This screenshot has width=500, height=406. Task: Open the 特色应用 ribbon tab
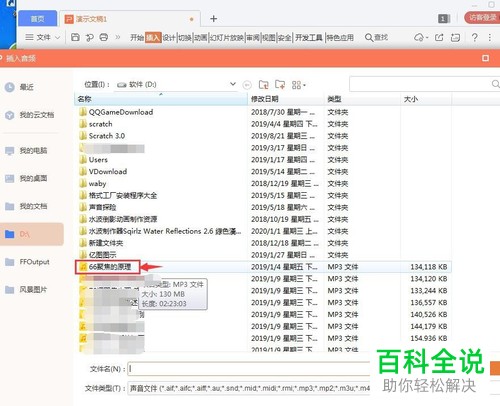340,38
